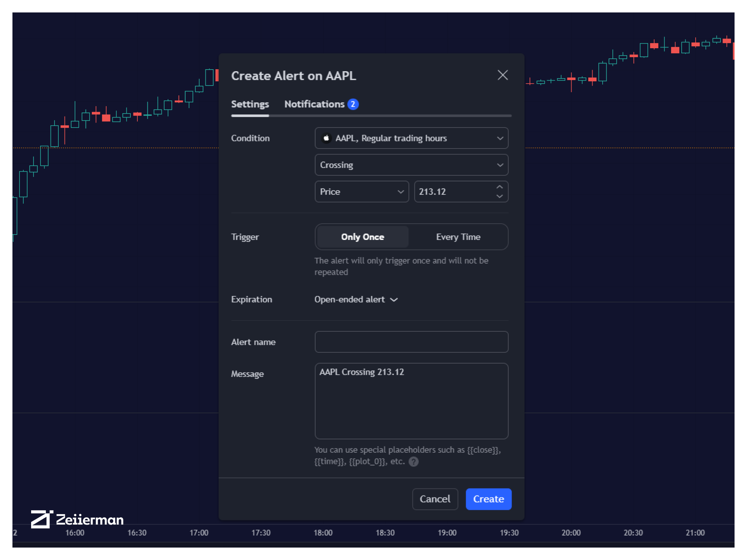Close the Create Alert dialog
This screenshot has height=560, width=747.
[503, 75]
